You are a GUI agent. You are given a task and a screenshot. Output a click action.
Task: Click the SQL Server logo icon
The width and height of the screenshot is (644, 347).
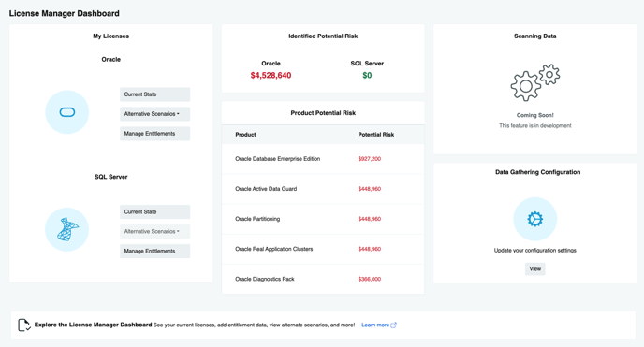click(x=67, y=229)
